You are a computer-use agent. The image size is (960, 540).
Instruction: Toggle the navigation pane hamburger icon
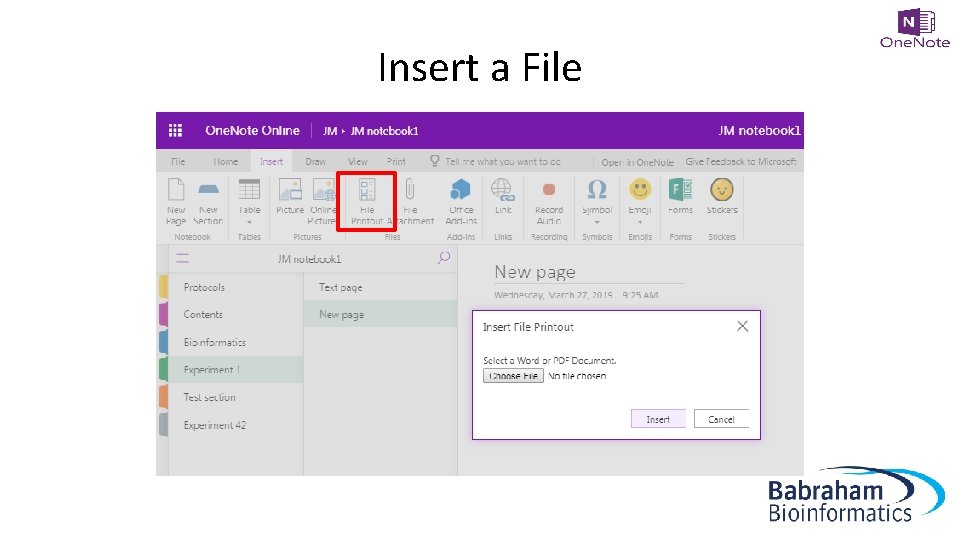coord(182,258)
